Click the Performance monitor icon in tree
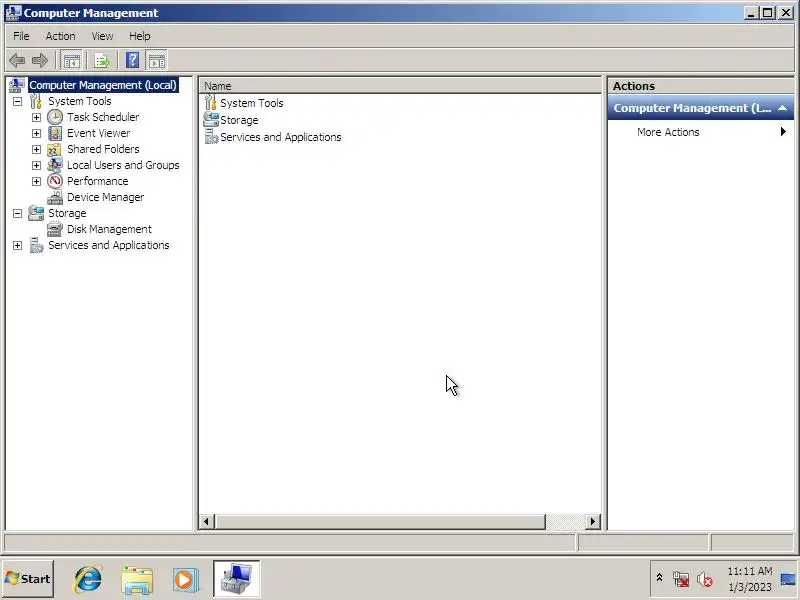 55,181
